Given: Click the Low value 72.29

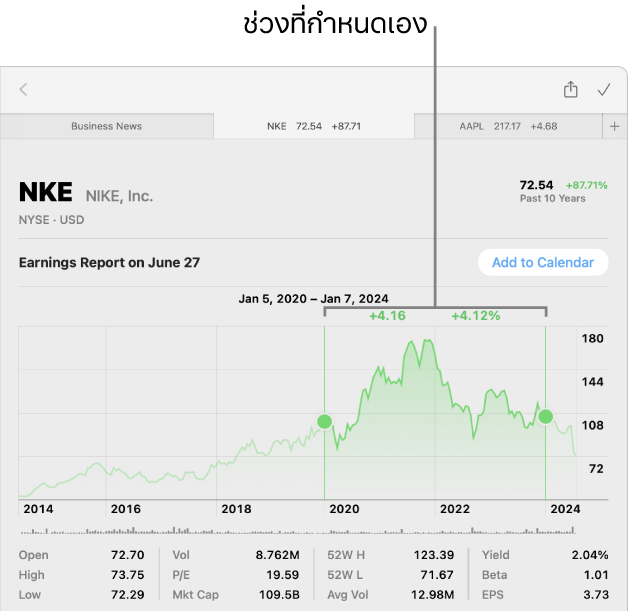Looking at the screenshot, I should 127,594.
